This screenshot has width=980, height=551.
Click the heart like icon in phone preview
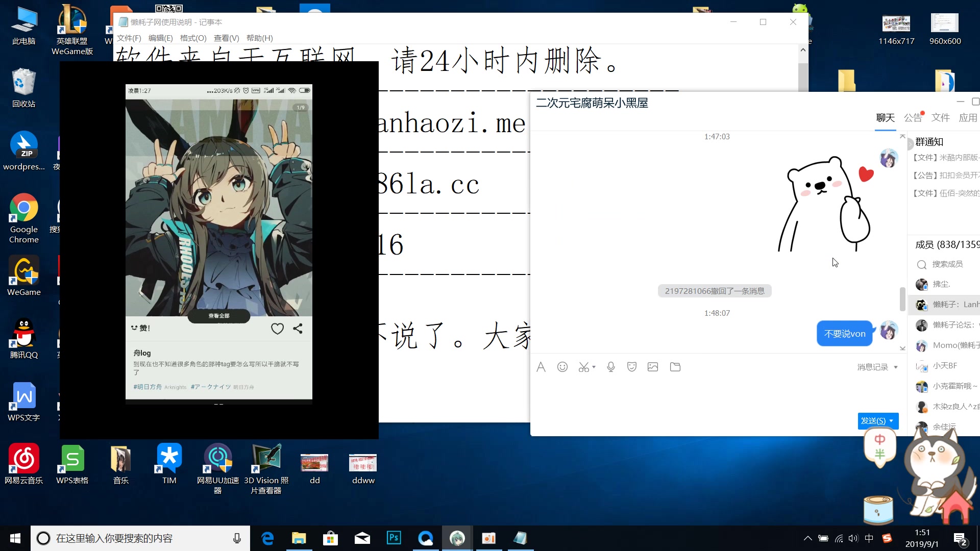pyautogui.click(x=277, y=329)
